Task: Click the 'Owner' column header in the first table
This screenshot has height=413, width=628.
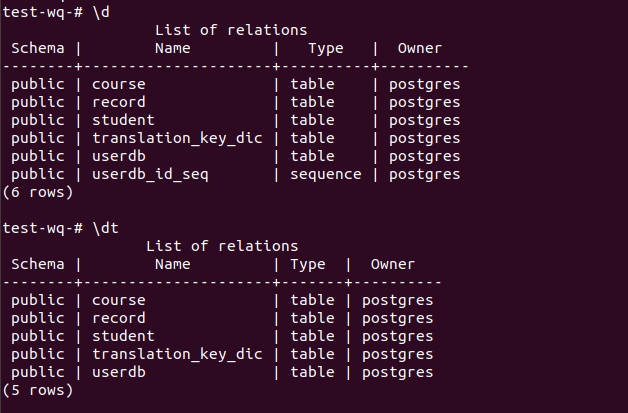Action: pyautogui.click(x=420, y=48)
